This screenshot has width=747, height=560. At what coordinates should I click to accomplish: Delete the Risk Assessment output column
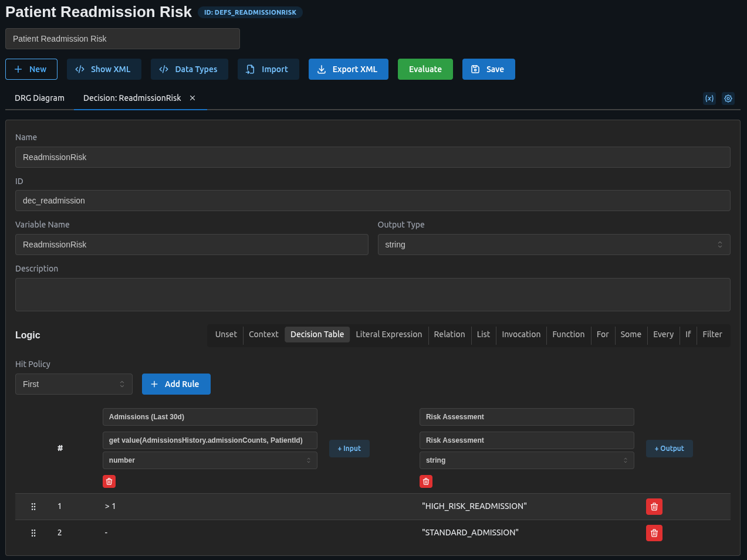(x=426, y=481)
